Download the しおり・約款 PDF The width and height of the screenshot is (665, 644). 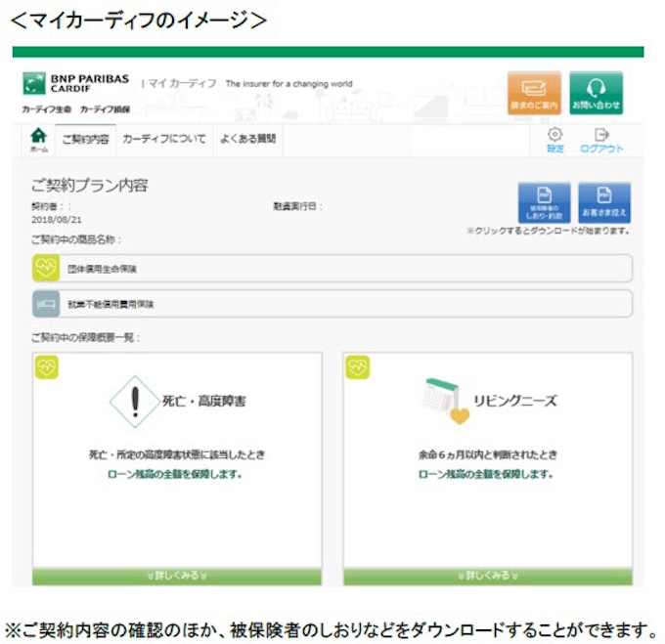click(x=543, y=201)
